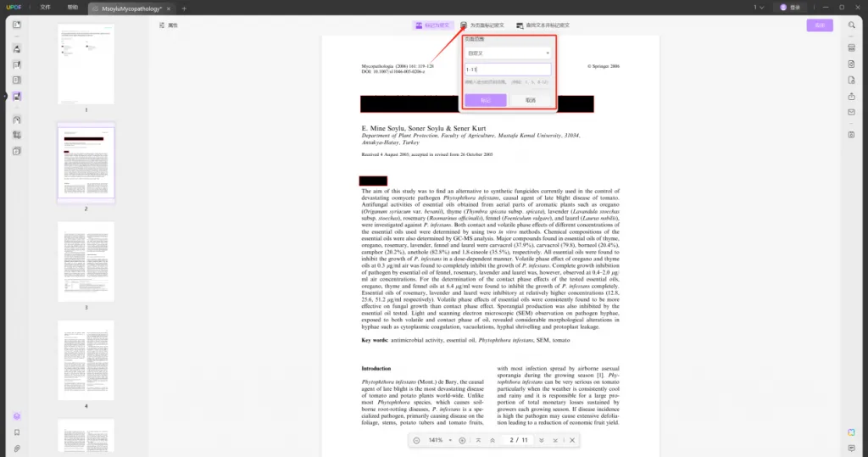This screenshot has height=457, width=868.
Task: Select page 5 thumbnail at bottom
Action: coord(86,436)
